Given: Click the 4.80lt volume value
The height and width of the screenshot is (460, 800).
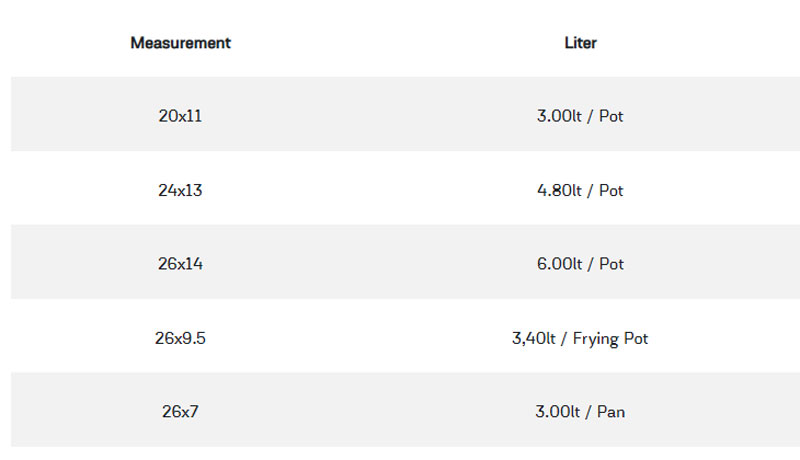Looking at the screenshot, I should tap(559, 190).
